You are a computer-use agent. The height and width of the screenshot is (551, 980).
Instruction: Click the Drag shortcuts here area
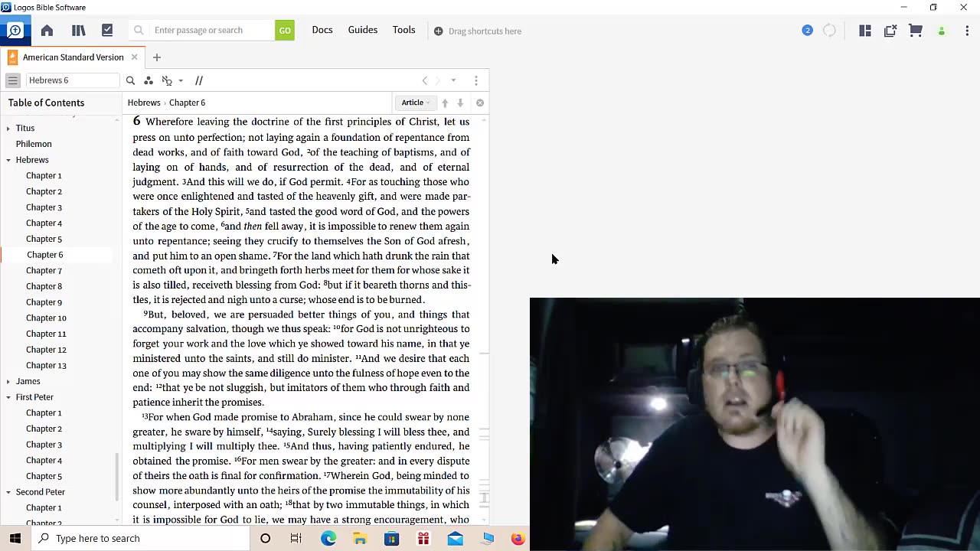tap(478, 31)
